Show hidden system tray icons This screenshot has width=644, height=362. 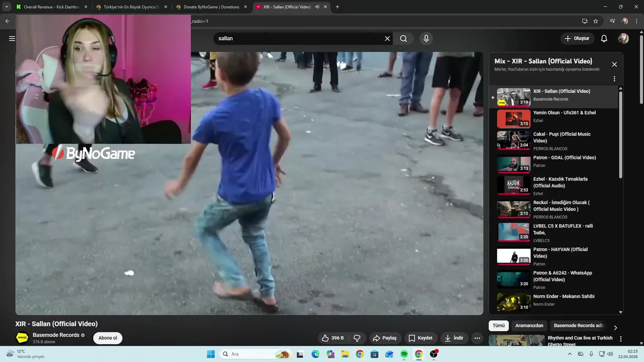coord(570,354)
